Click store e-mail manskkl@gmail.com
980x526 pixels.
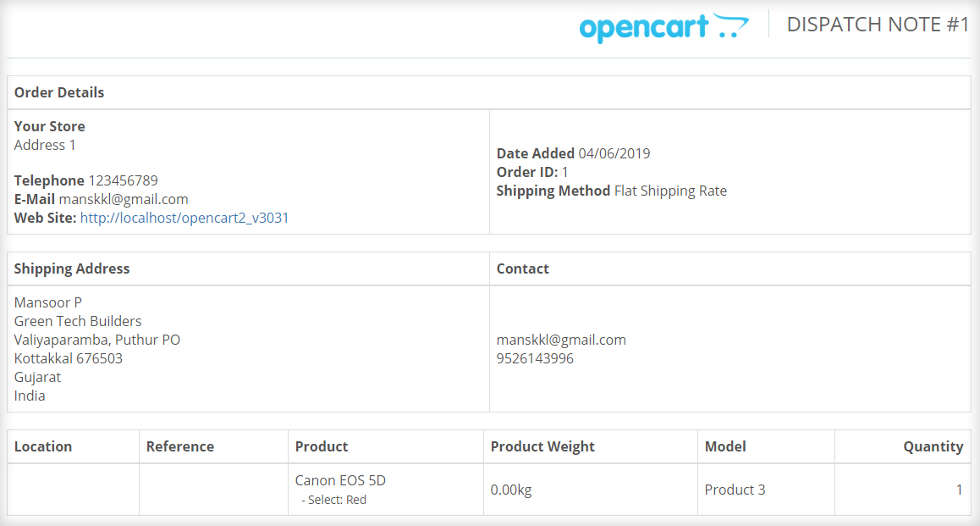124,199
